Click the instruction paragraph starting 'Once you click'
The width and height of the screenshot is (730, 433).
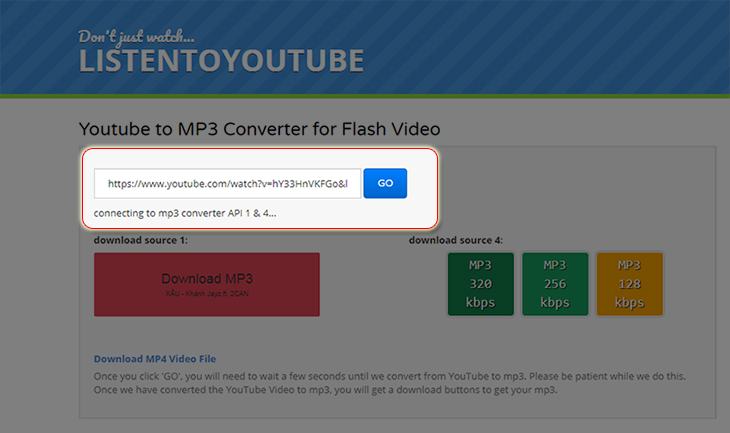pos(389,383)
